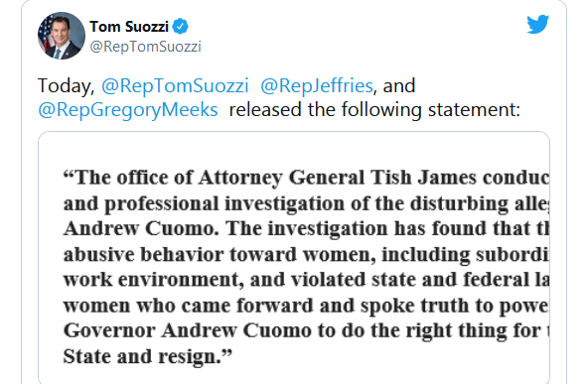The width and height of the screenshot is (588, 384).
Task: Click 'Andrew Cuomo. The investigation' line
Action: tap(306, 228)
